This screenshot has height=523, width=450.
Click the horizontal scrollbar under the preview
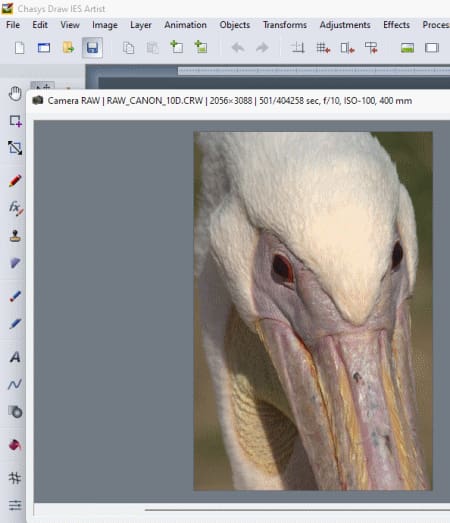[297, 510]
